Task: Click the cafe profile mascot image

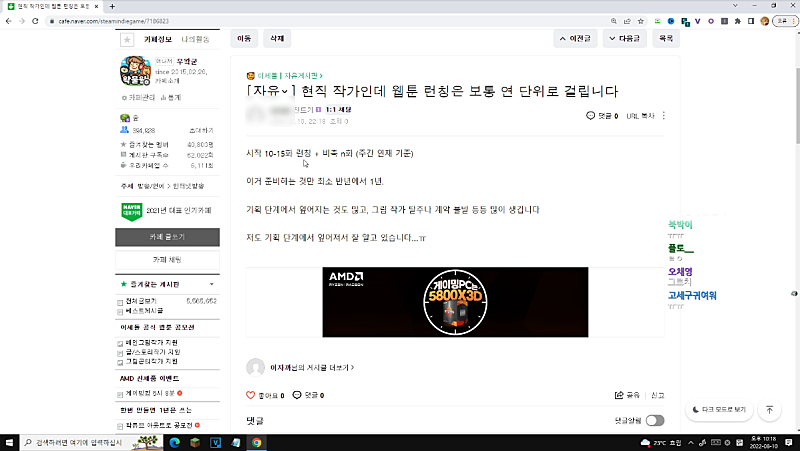Action: [x=135, y=71]
